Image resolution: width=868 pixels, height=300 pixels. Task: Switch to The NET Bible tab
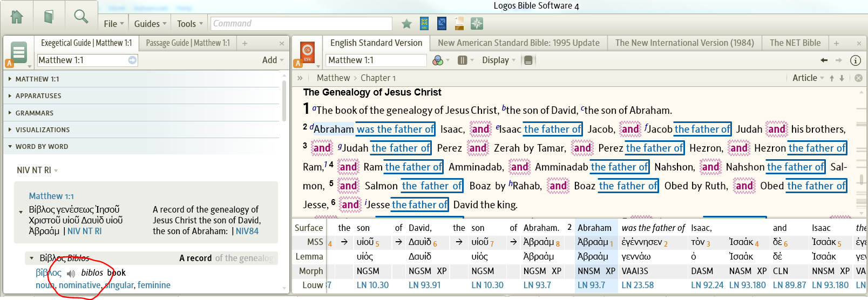(795, 43)
